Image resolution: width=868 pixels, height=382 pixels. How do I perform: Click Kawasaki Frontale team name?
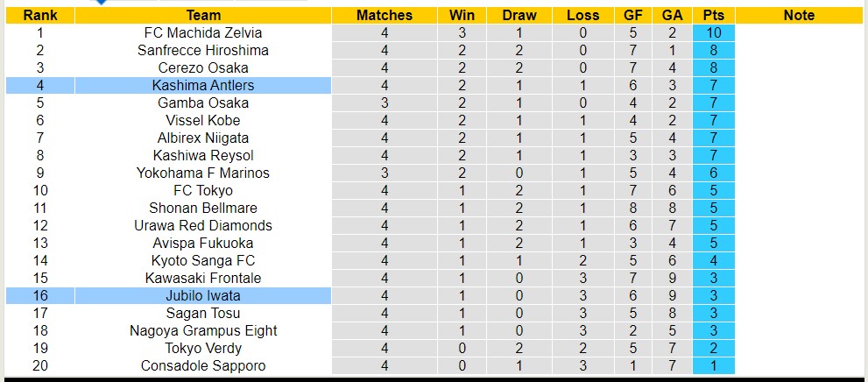203,278
